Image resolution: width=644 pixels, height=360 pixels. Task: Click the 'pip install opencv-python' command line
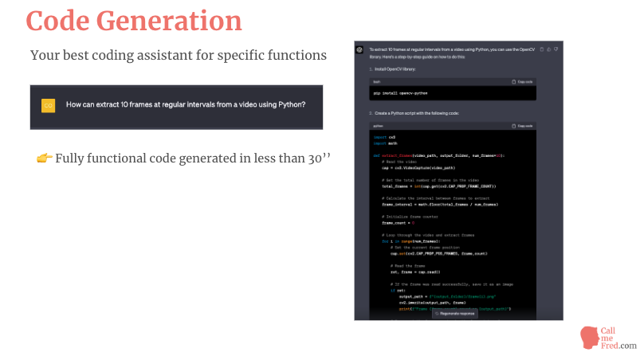pos(400,93)
